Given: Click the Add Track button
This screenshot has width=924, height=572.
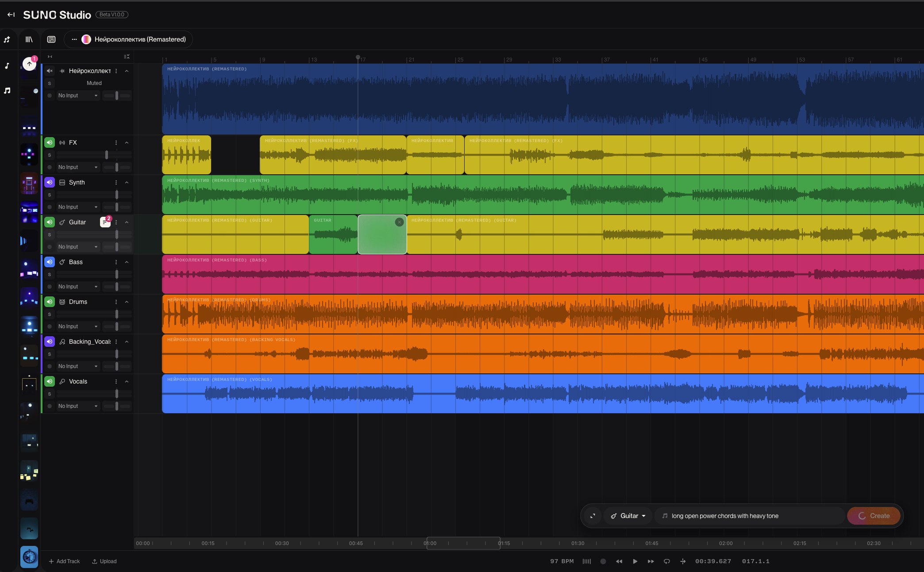Looking at the screenshot, I should [65, 561].
